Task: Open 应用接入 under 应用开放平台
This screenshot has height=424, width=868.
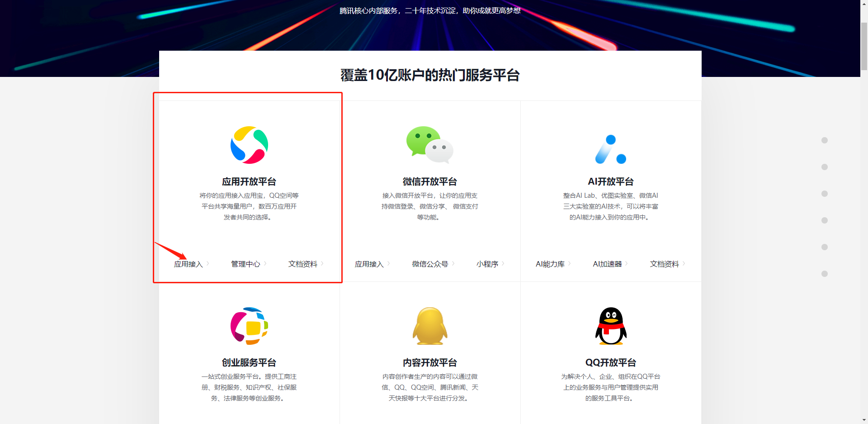Action: tap(189, 264)
